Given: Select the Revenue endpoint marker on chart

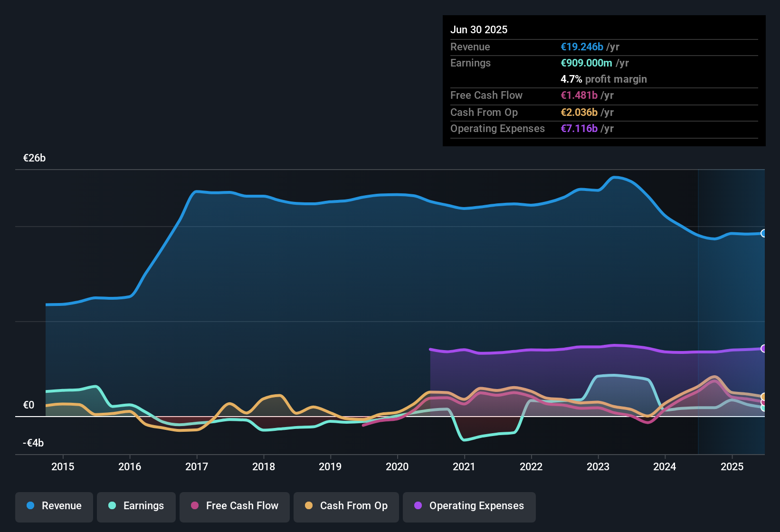Looking at the screenshot, I should [764, 233].
